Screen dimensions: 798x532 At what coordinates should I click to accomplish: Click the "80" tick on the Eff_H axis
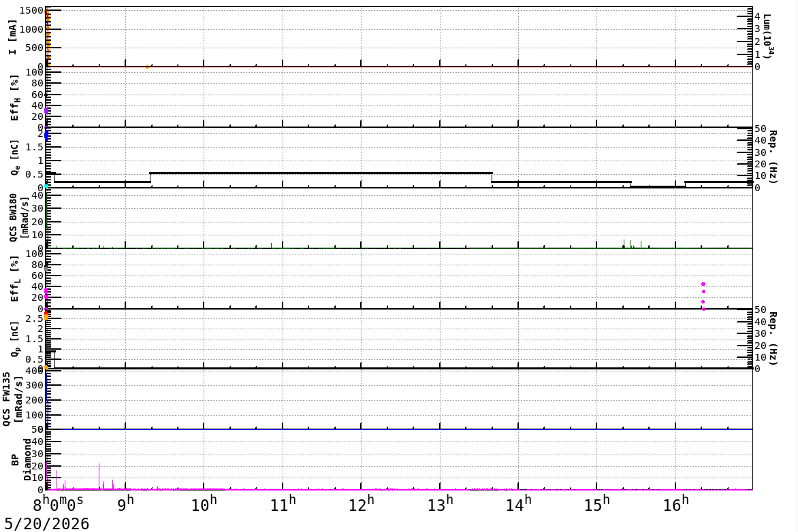pyautogui.click(x=37, y=84)
